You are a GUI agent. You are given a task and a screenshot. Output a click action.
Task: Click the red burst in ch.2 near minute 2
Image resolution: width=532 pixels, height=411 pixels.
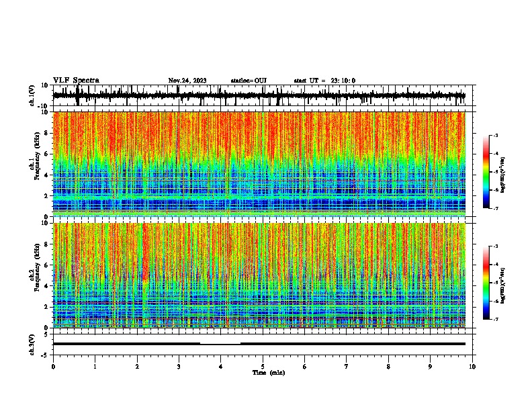click(x=145, y=253)
